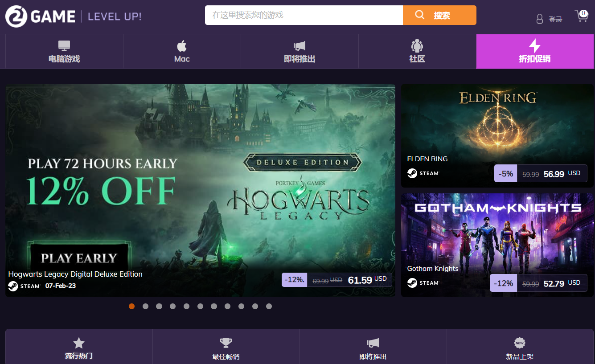The height and width of the screenshot is (364, 595).
Task: Open the ELDEN RING title link
Action: pos(427,159)
